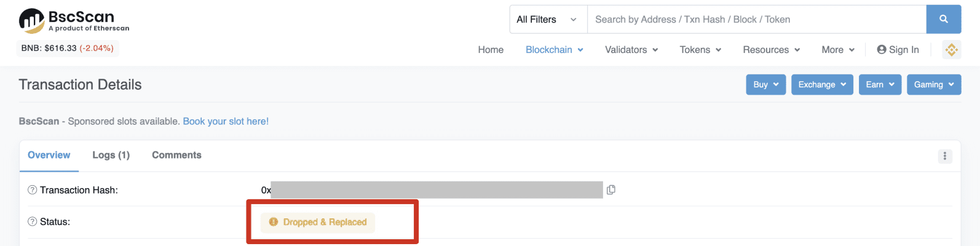This screenshot has width=980, height=246.
Task: Go to the Home page link
Action: coord(491,50)
